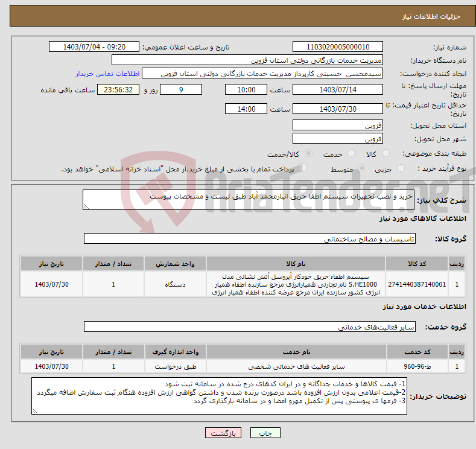Image resolution: width=476 pixels, height=449 pixels.
Task: Click the goods row date 1403/07/30
Action: click(52, 284)
